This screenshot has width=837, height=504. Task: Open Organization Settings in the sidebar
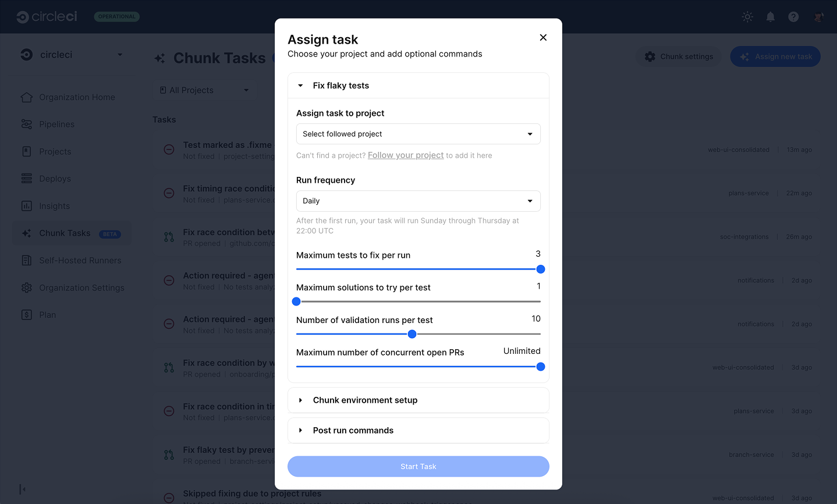(x=81, y=288)
